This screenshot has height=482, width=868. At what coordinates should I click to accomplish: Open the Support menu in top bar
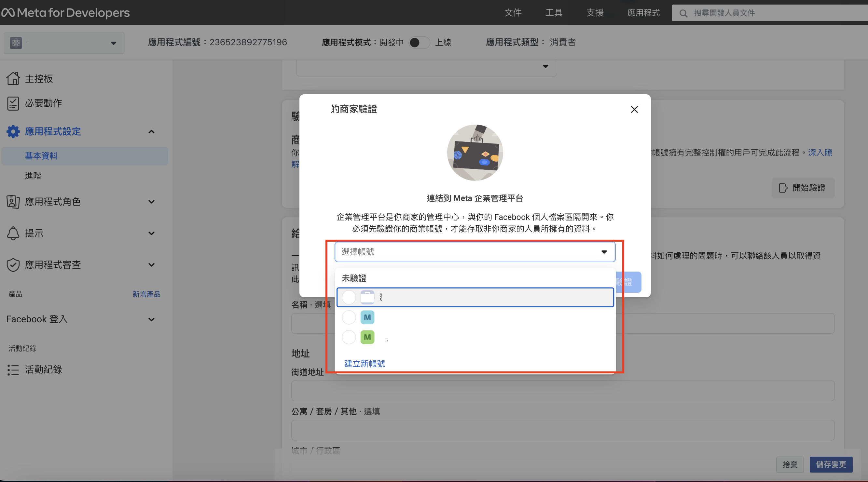[595, 13]
